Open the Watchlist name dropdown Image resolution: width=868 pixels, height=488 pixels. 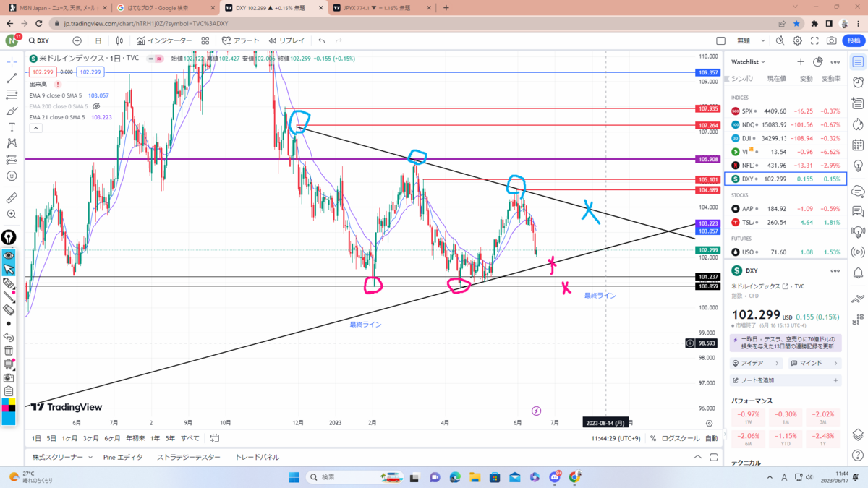pos(748,62)
